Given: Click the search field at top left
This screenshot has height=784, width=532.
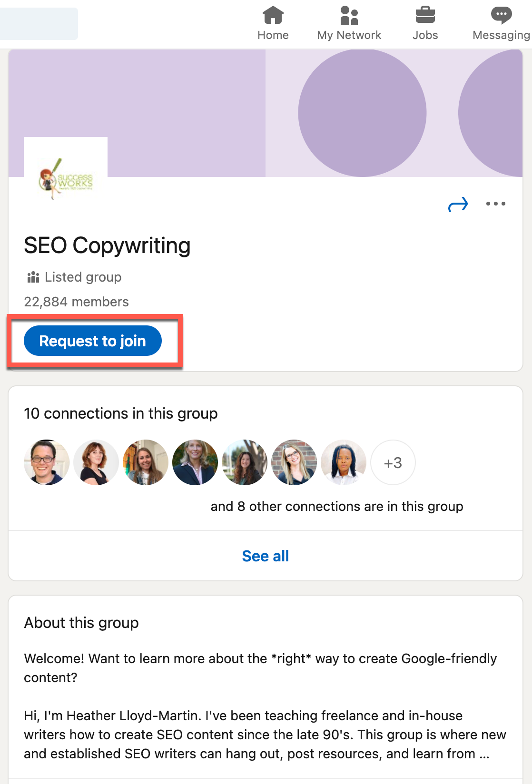Looking at the screenshot, I should tap(38, 24).
